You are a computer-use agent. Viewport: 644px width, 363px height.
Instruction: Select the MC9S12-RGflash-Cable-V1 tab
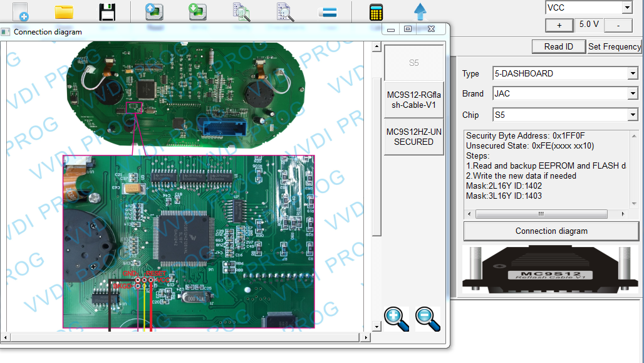coord(413,100)
